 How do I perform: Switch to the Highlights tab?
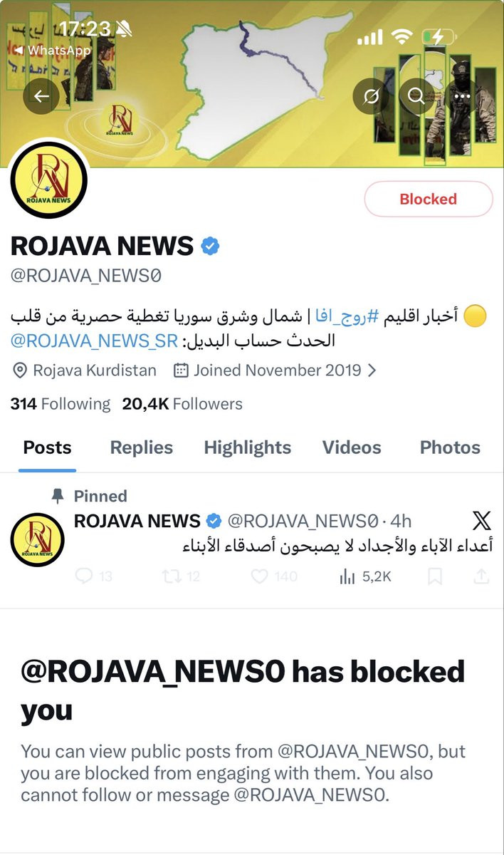click(x=248, y=447)
